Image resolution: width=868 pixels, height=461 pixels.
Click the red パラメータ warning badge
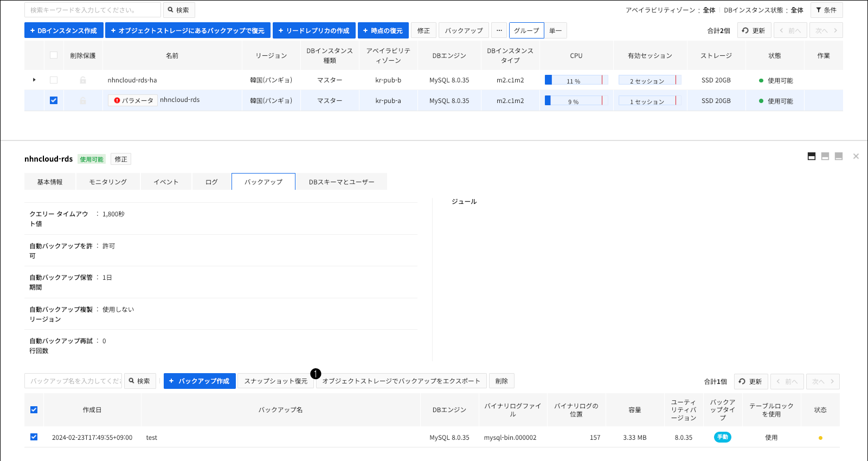point(133,100)
